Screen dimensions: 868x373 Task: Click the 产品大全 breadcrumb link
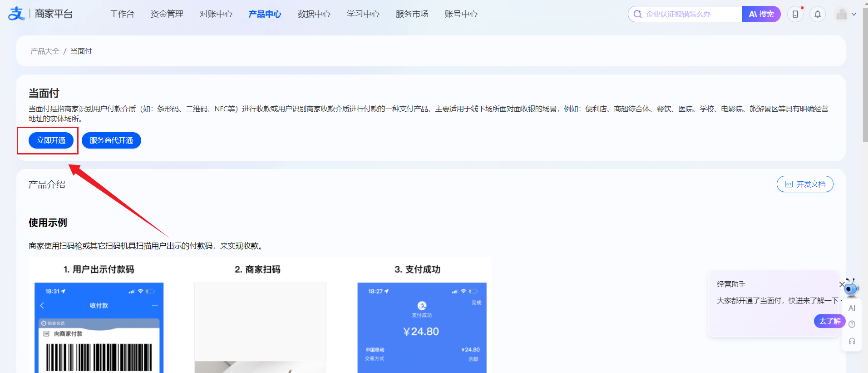point(45,51)
